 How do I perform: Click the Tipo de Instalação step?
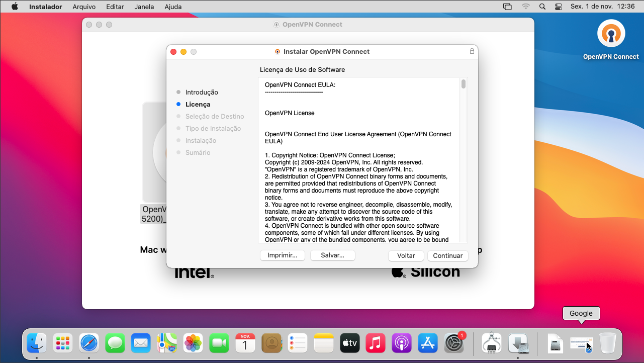[x=213, y=129]
